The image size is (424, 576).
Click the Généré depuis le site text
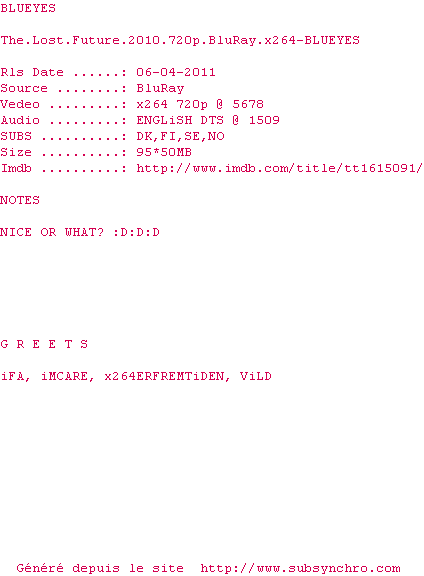click(100, 568)
